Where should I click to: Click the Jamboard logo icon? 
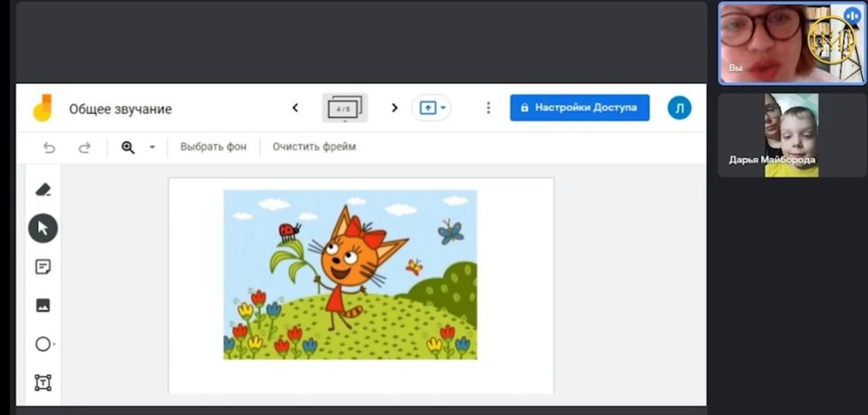coord(42,108)
